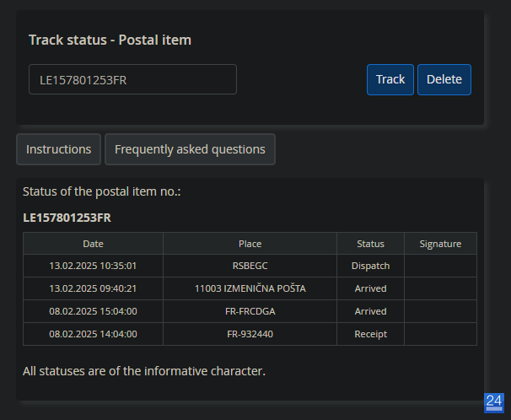Click the Receipt status cell
Image resolution: width=511 pixels, height=420 pixels.
[370, 334]
